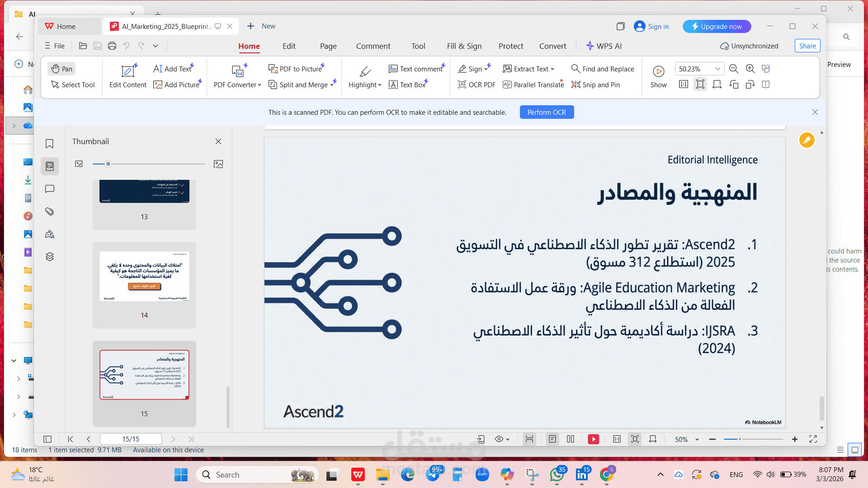
Task: Open WPS AI
Action: 604,46
